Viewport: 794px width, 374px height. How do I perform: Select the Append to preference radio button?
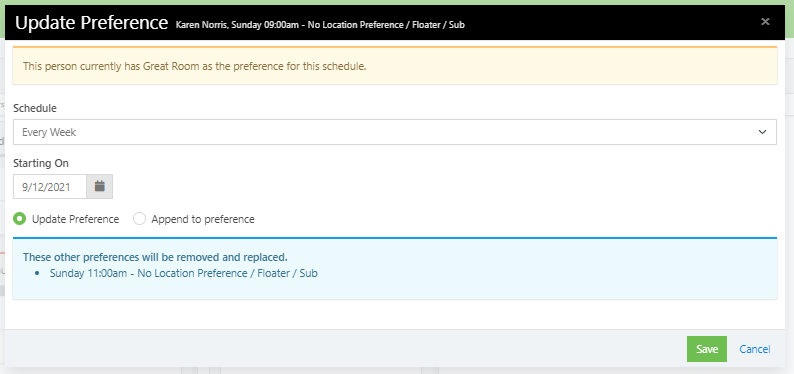(139, 219)
